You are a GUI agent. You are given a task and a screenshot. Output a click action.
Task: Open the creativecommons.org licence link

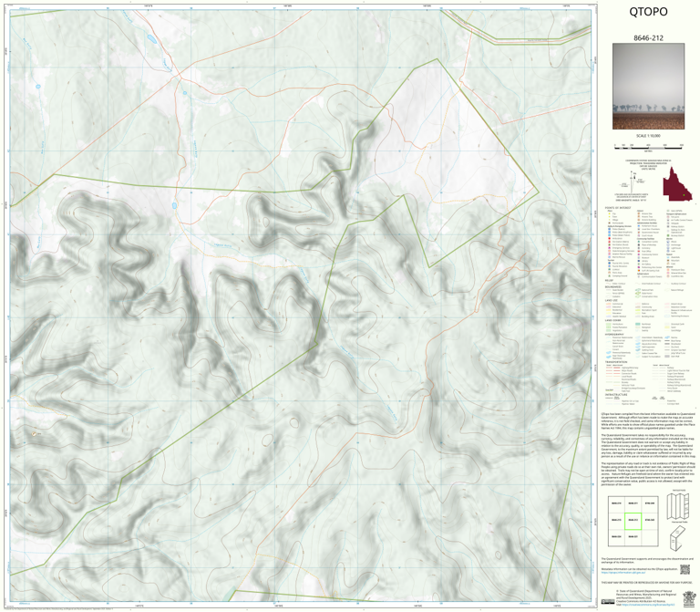(647, 606)
